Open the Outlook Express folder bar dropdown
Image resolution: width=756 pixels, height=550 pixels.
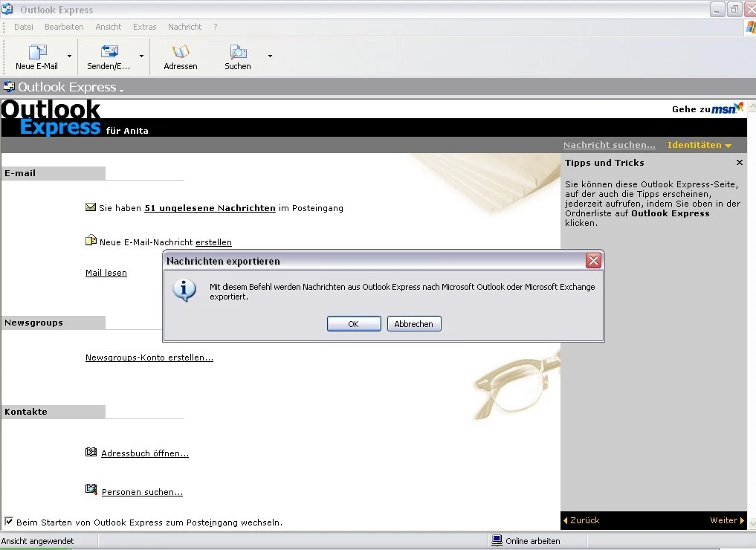coord(121,90)
